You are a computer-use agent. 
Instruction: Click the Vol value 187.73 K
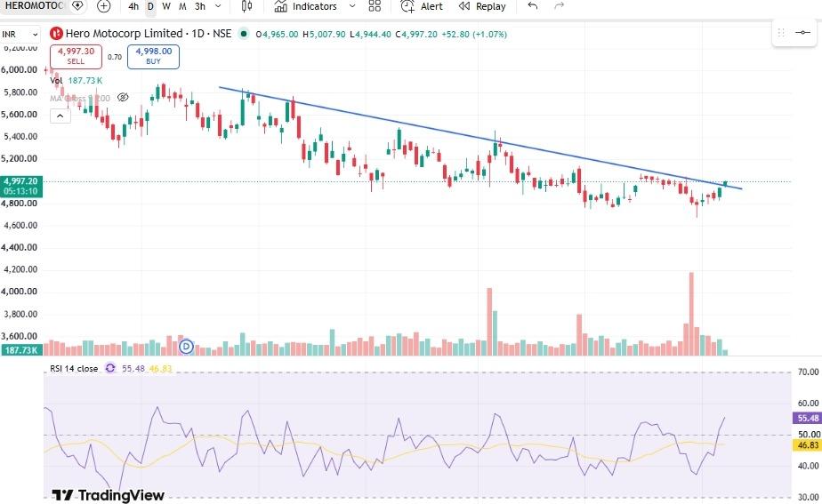85,81
